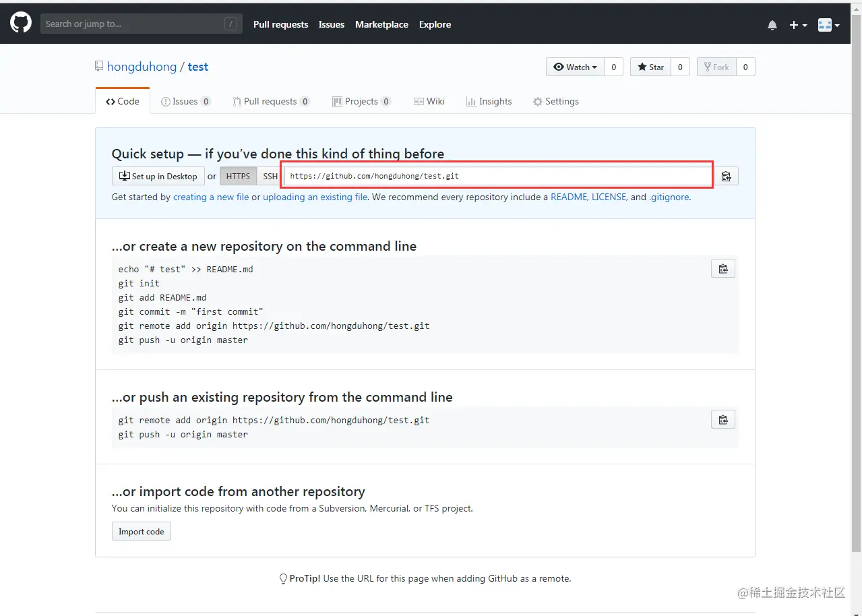
Task: Open the watchers count next to Watch
Action: click(x=613, y=67)
